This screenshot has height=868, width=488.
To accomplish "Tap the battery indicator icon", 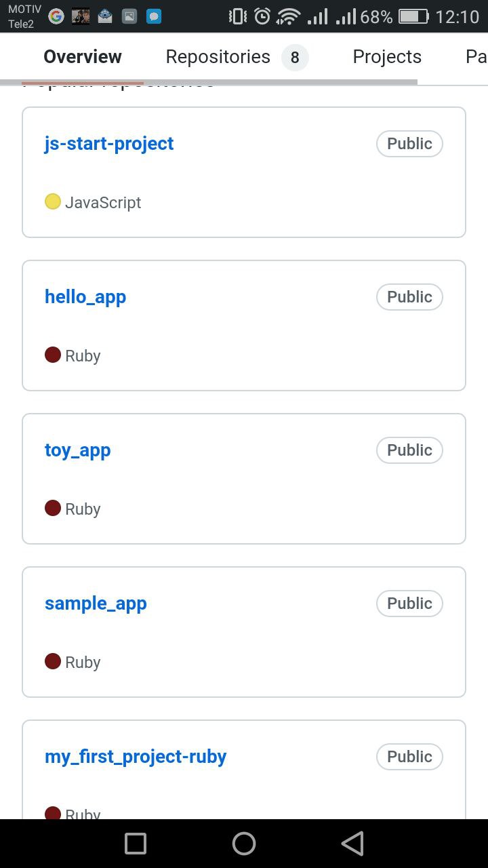I will [413, 16].
